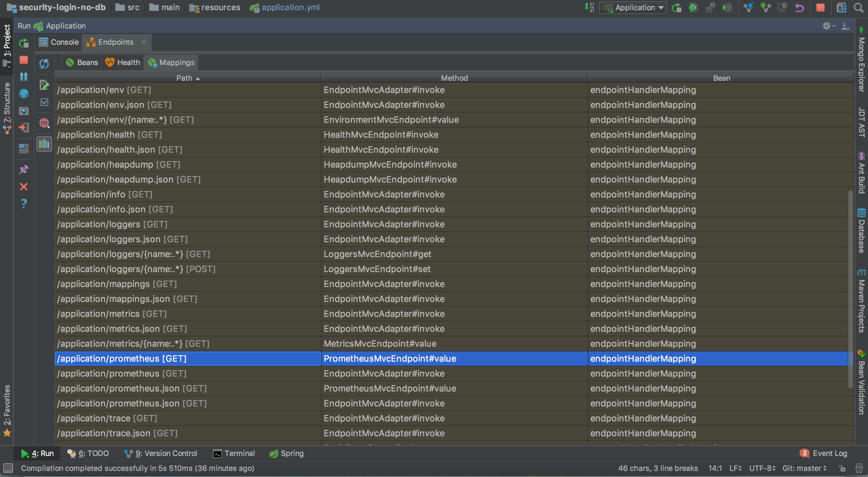868x477 pixels.
Task: Click the VCS commit changes icon
Action: click(x=766, y=7)
